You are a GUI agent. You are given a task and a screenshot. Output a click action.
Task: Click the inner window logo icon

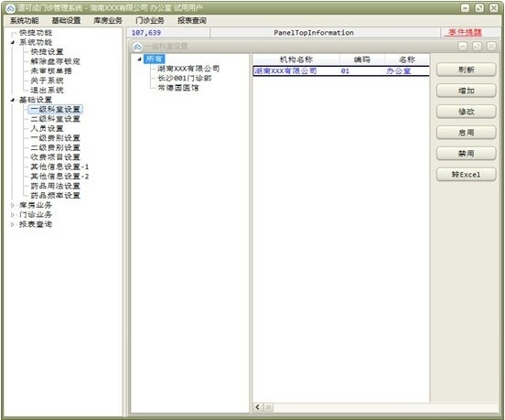pyautogui.click(x=137, y=47)
